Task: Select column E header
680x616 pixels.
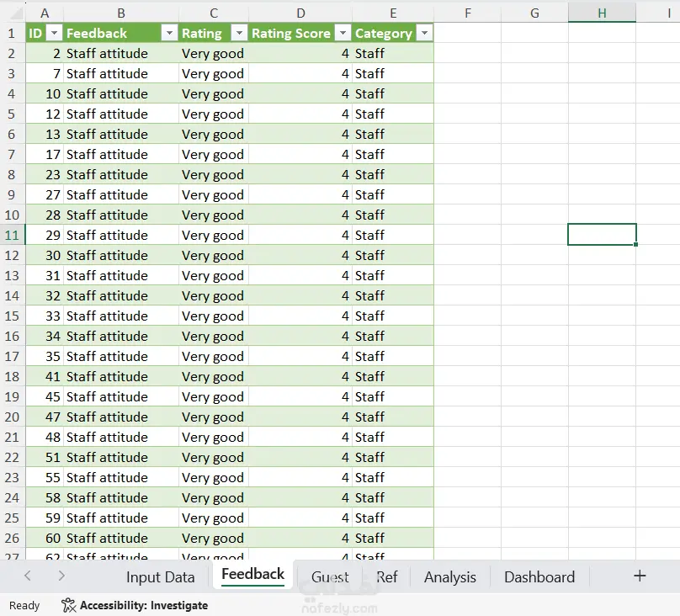Action: (393, 13)
